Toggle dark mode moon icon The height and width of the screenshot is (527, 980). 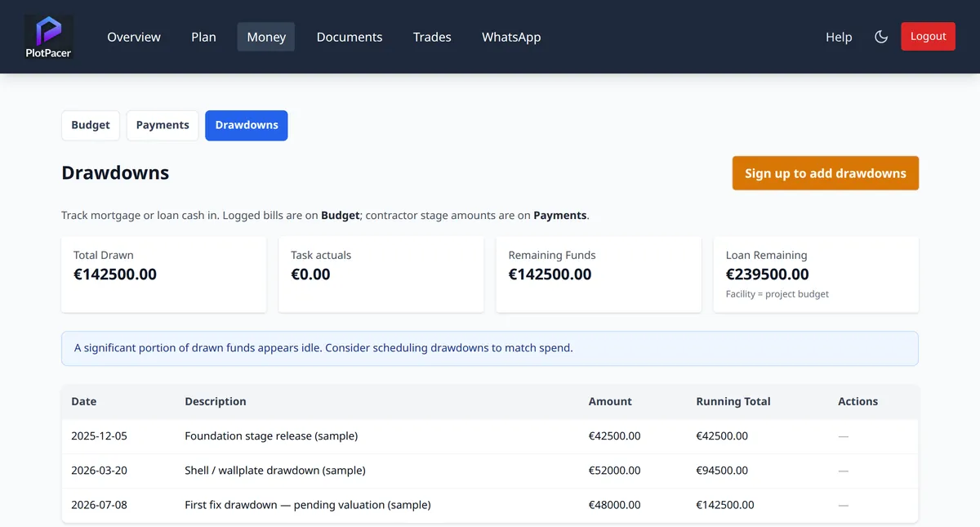(x=881, y=37)
